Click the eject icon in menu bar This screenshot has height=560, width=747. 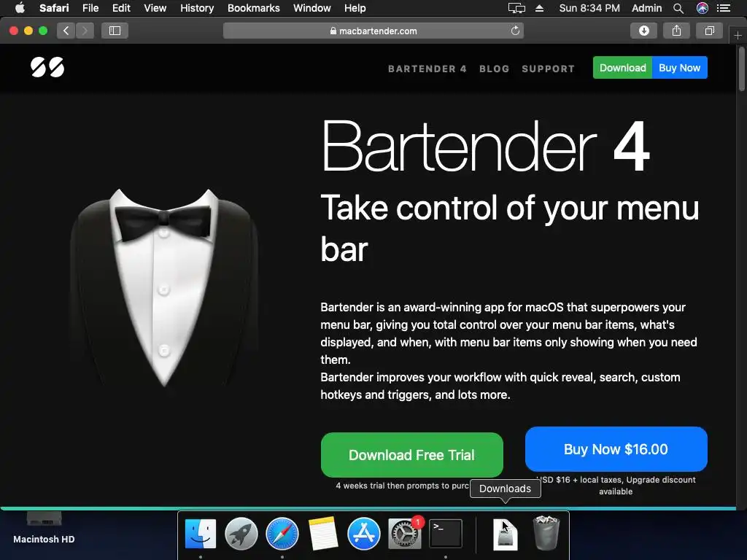point(539,8)
